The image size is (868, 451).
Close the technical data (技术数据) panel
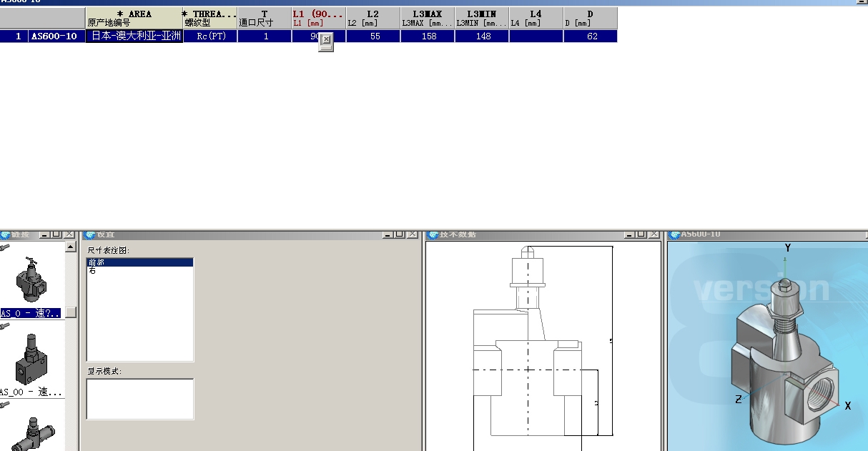pos(654,234)
